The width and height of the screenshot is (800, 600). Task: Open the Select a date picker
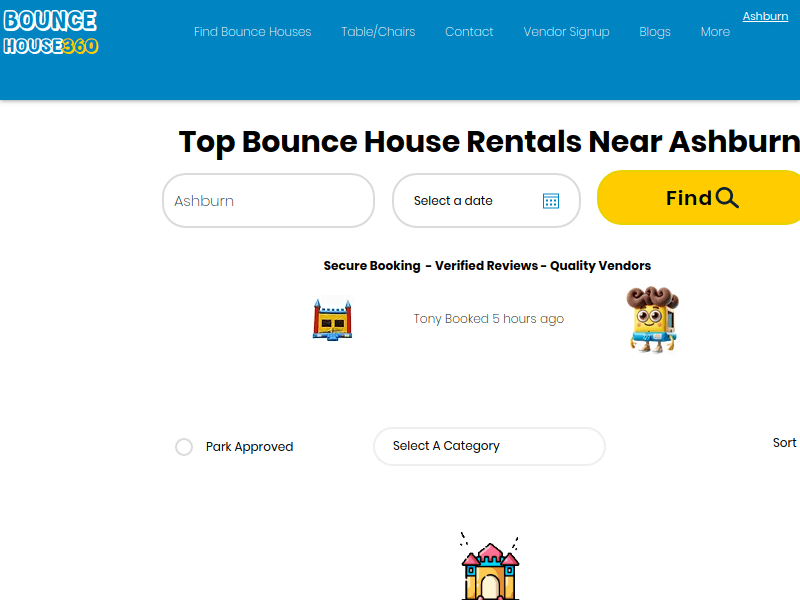click(470, 200)
